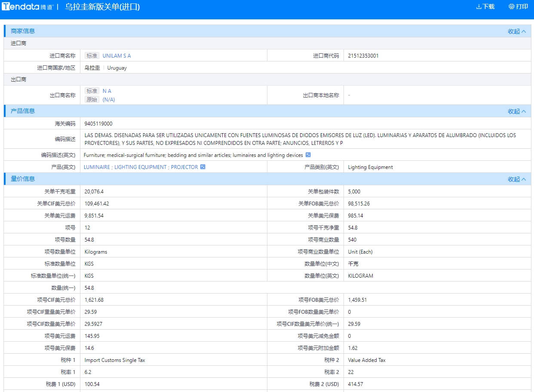The image size is (534, 392).
Task: Click translate icon beside 编码描述(英文) text
Action: (308, 155)
